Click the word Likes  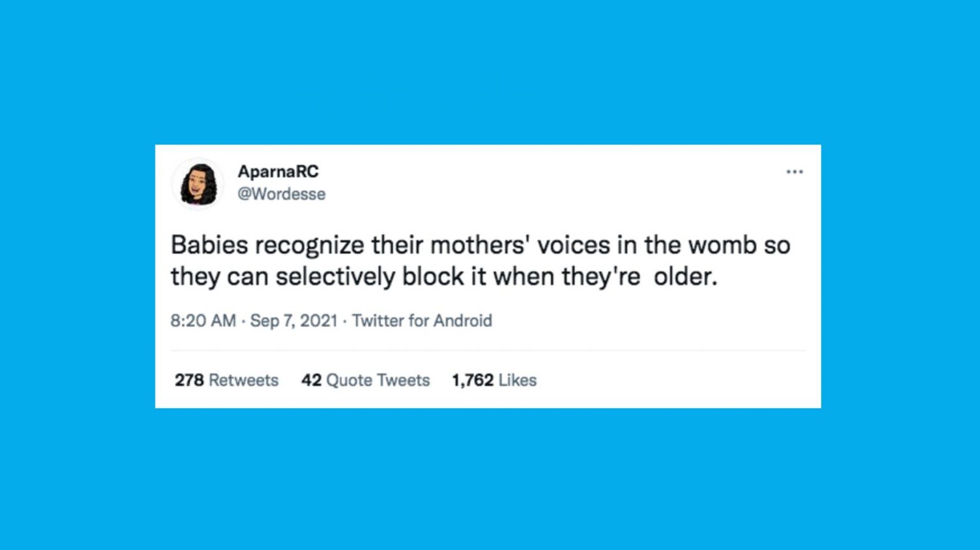(517, 380)
